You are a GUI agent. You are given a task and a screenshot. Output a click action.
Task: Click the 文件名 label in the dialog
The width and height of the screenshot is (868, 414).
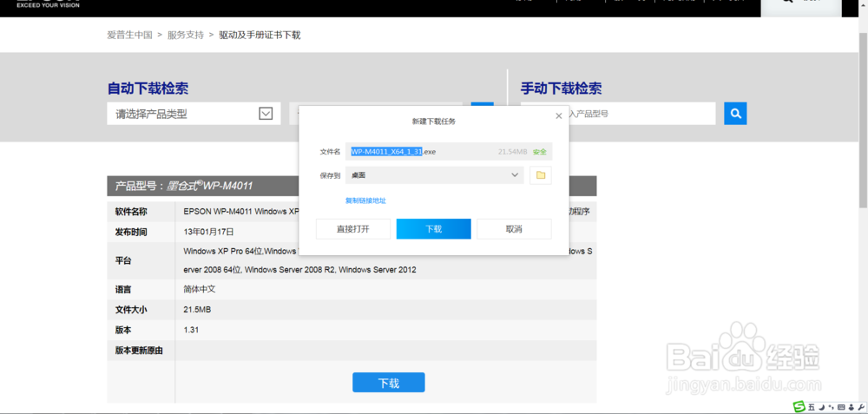pyautogui.click(x=330, y=152)
